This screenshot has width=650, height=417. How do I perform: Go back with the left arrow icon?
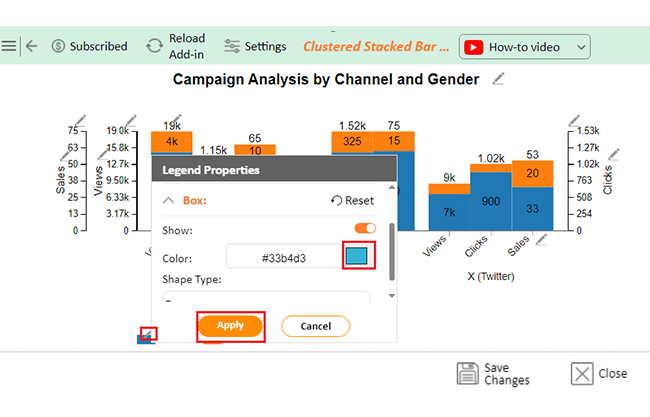[x=32, y=46]
